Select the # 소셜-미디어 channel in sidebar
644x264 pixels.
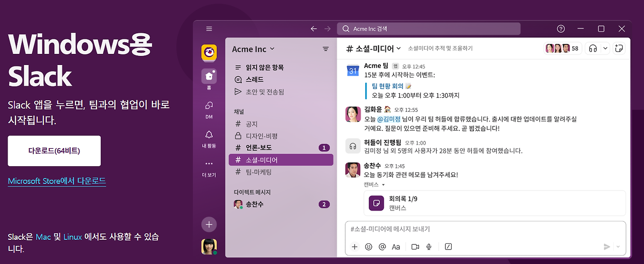(281, 160)
